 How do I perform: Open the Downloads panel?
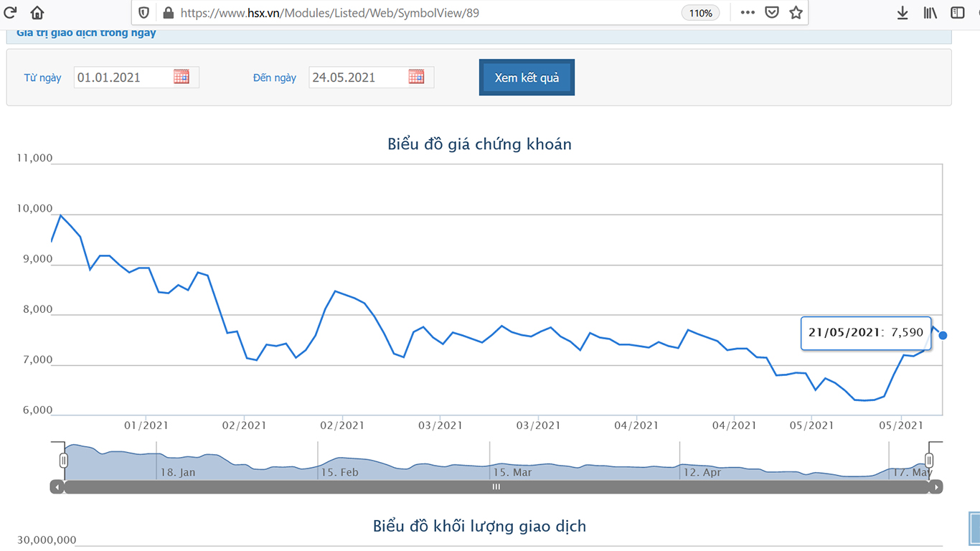(903, 13)
